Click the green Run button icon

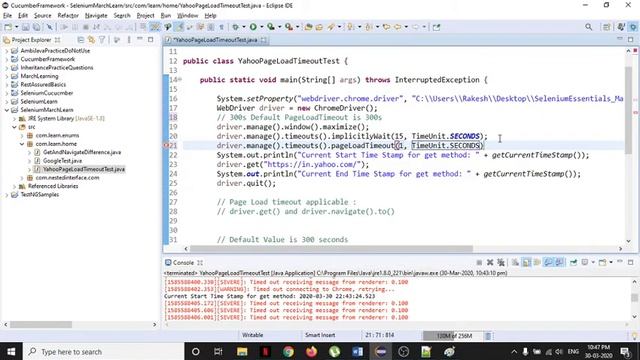click(253, 27)
